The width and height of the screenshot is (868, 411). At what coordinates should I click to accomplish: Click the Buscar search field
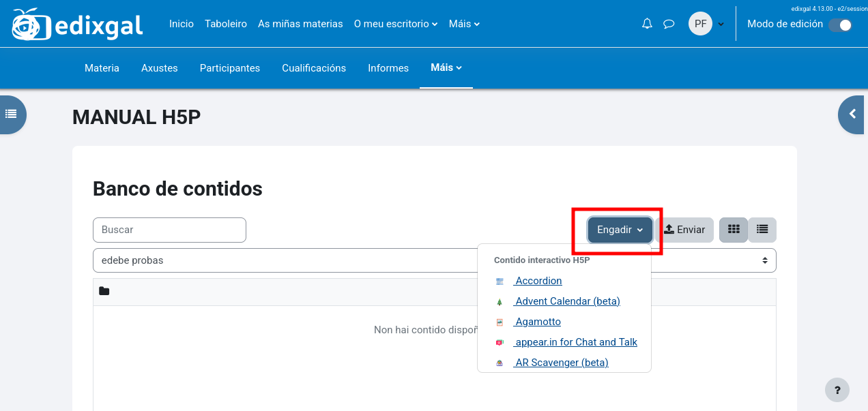coord(169,230)
